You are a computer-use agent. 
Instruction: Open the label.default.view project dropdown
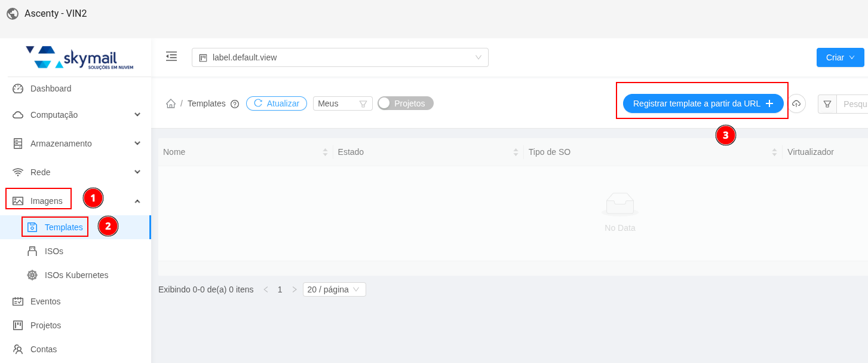click(340, 57)
